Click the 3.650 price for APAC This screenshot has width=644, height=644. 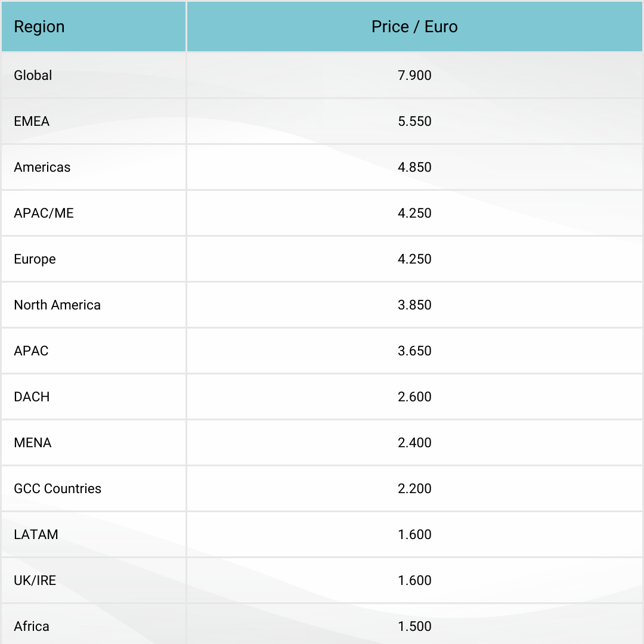coord(414,351)
